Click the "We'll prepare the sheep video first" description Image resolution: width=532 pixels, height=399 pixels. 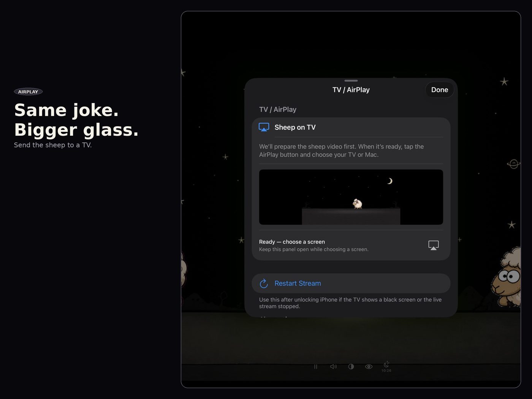pyautogui.click(x=341, y=150)
